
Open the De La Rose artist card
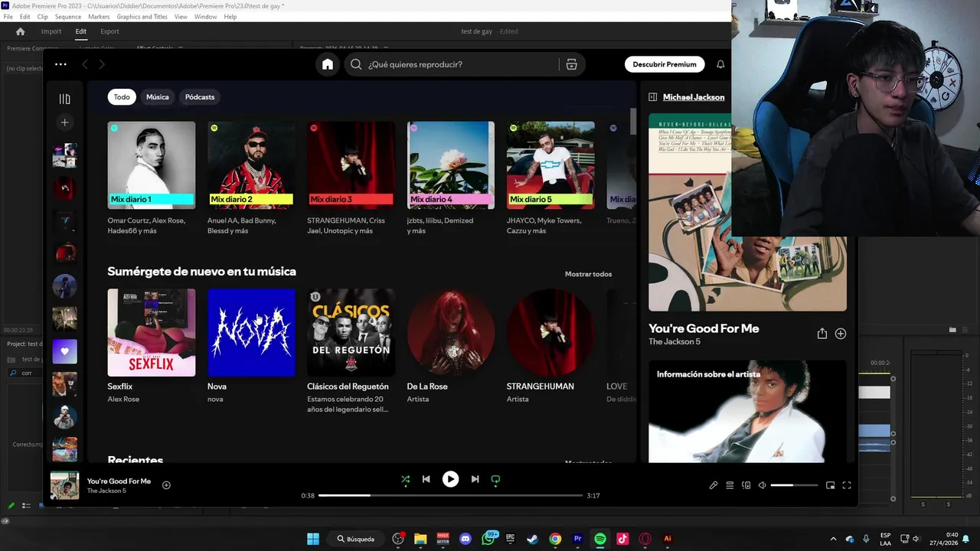[450, 348]
